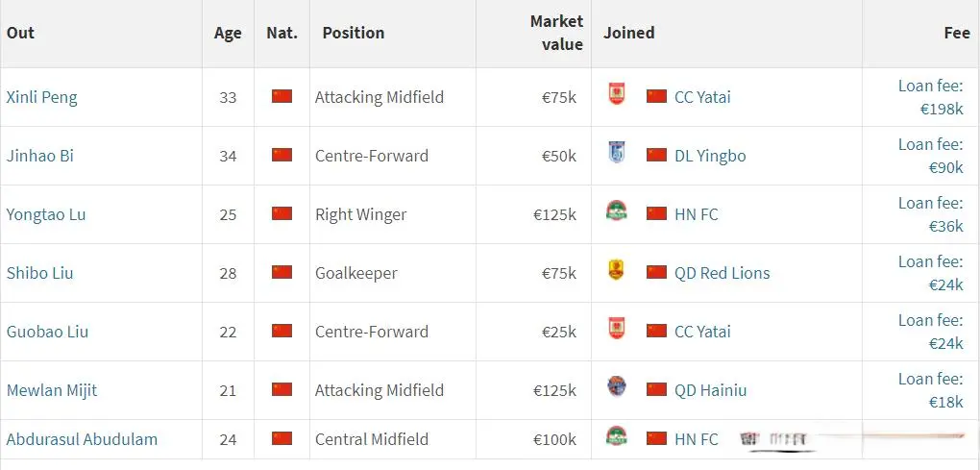Select Shibo Liu player name

click(x=40, y=273)
